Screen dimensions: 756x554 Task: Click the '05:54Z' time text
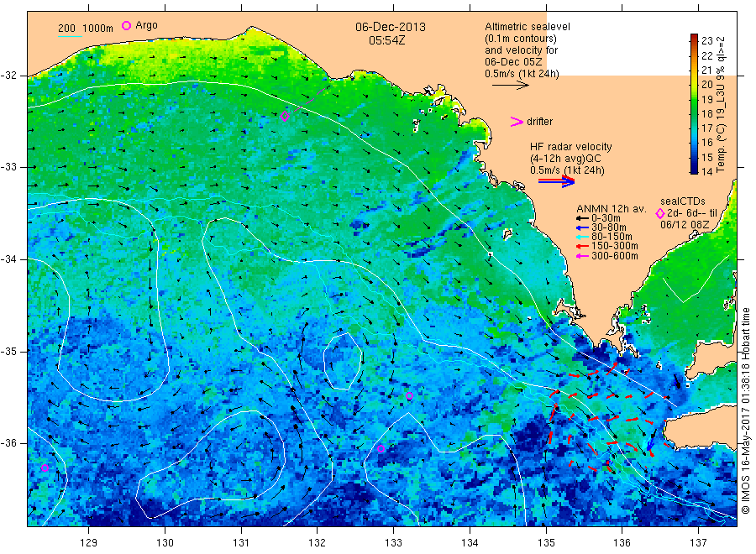click(x=386, y=40)
